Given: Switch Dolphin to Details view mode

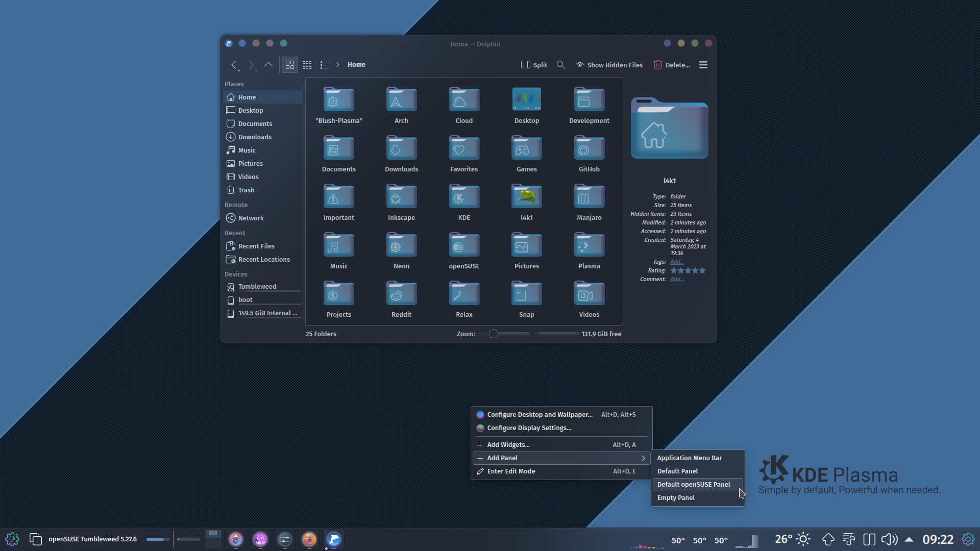Looking at the screenshot, I should pyautogui.click(x=324, y=65).
